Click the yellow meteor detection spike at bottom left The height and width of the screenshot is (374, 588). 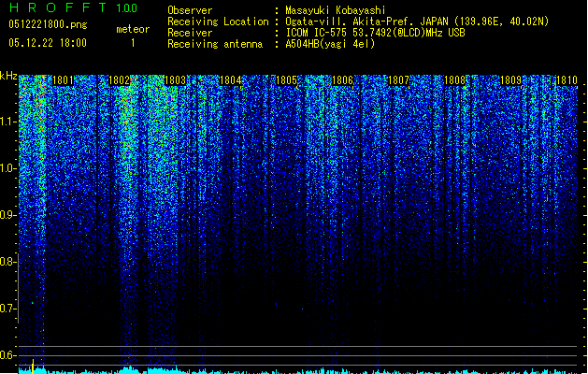coord(33,367)
